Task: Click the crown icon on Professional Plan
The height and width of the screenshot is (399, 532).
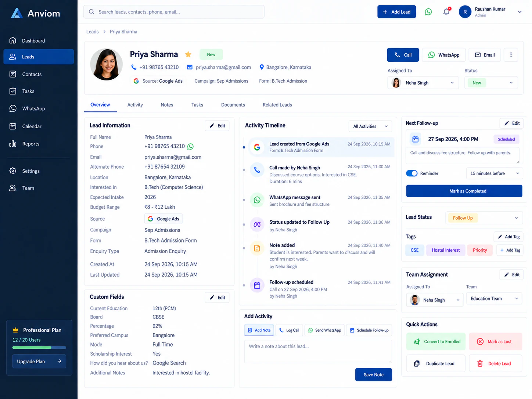Action: [x=15, y=330]
